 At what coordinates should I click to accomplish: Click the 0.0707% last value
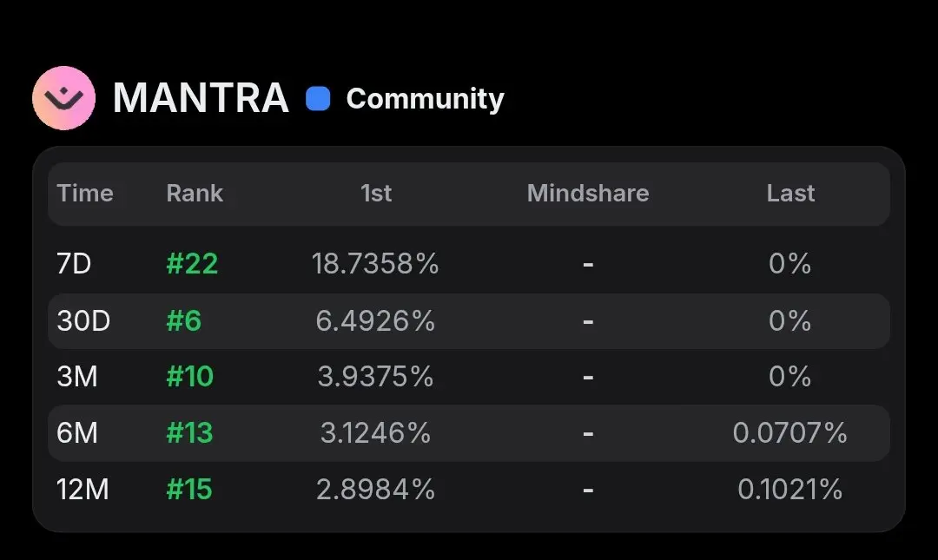[789, 432]
